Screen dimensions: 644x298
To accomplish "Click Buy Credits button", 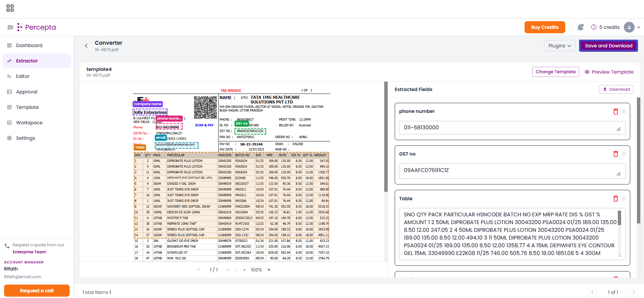I will pyautogui.click(x=545, y=27).
